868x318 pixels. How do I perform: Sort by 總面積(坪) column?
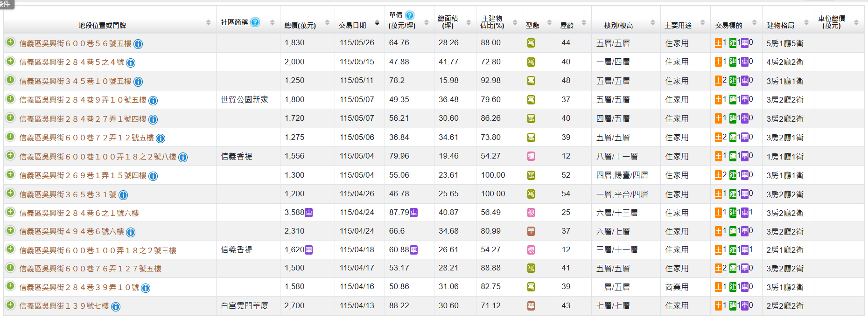pos(469,22)
